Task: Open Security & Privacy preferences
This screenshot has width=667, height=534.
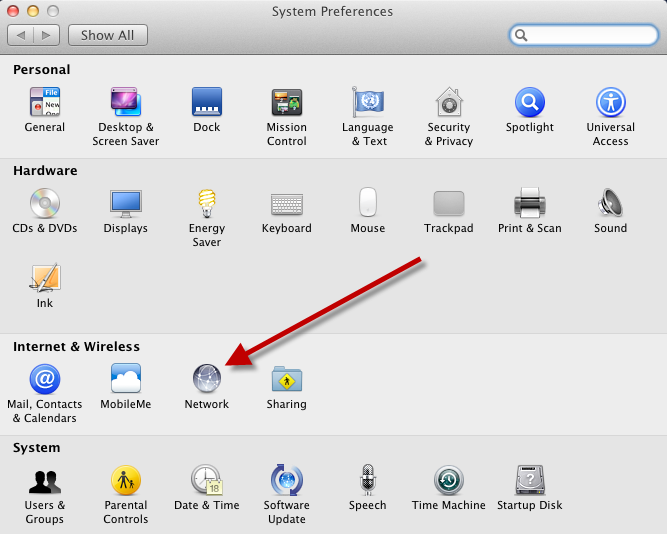Action: tap(449, 103)
